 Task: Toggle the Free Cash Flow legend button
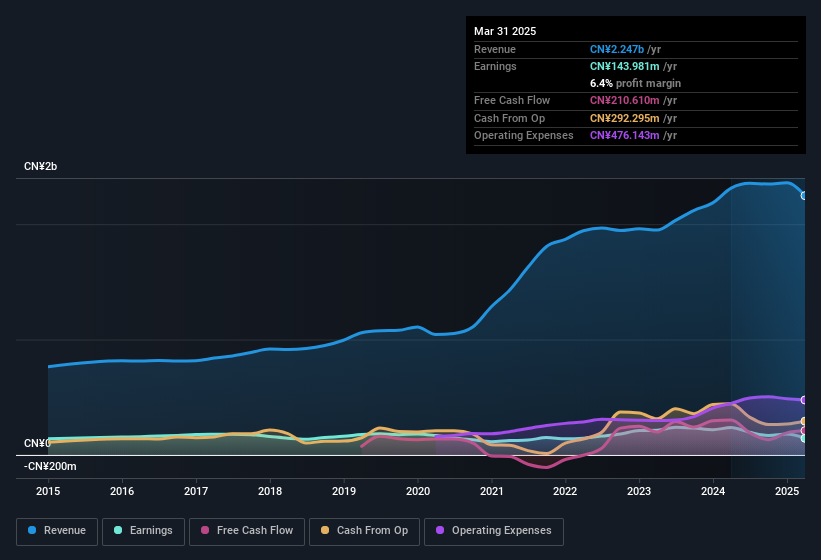coord(247,531)
